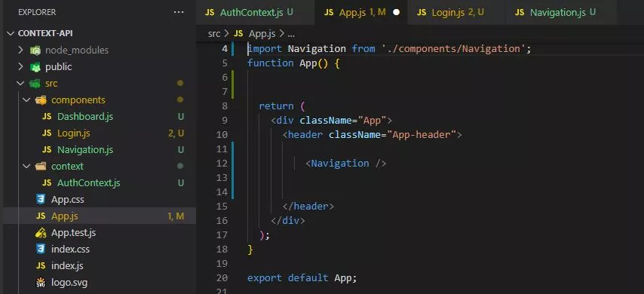644x294 pixels.
Task: Click the CSS icon beside App.css
Action: point(41,200)
